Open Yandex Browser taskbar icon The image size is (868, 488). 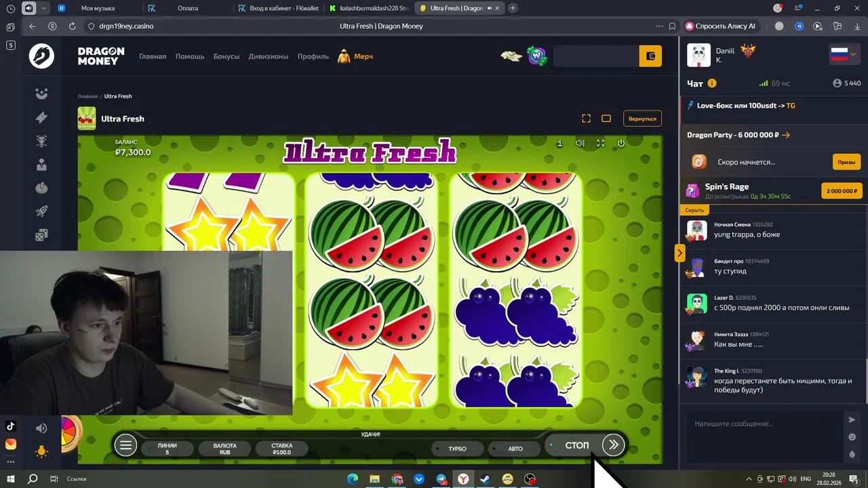click(x=463, y=479)
